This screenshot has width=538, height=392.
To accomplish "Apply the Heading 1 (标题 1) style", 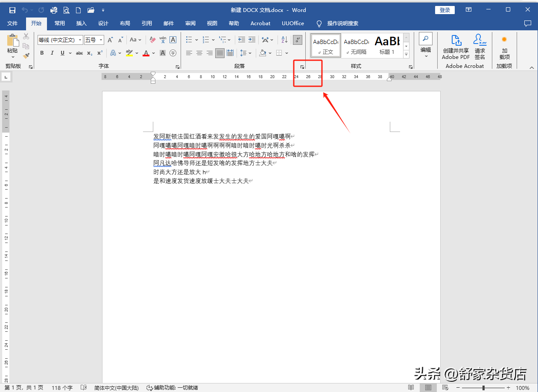I will point(387,46).
